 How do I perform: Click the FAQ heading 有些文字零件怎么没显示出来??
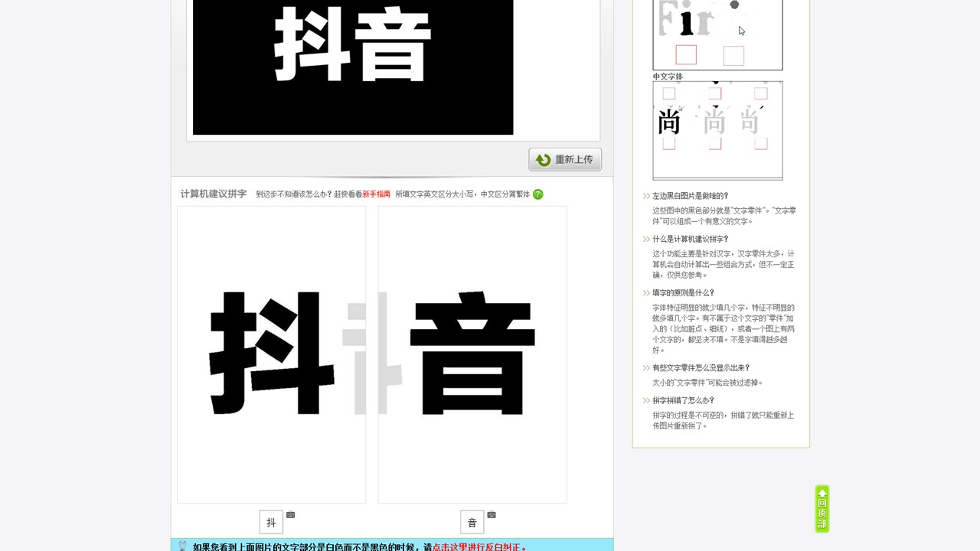(701, 367)
